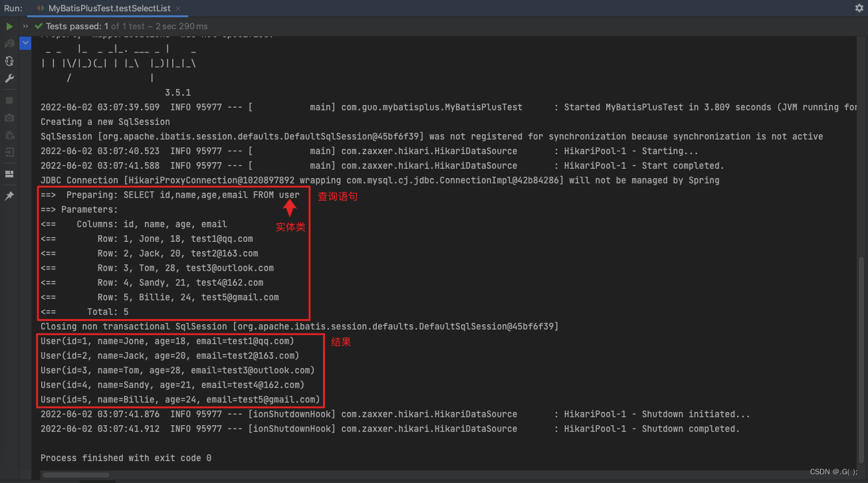This screenshot has height=483, width=868.
Task: Open wrench settings icon in Run sidebar
Action: 9,78
